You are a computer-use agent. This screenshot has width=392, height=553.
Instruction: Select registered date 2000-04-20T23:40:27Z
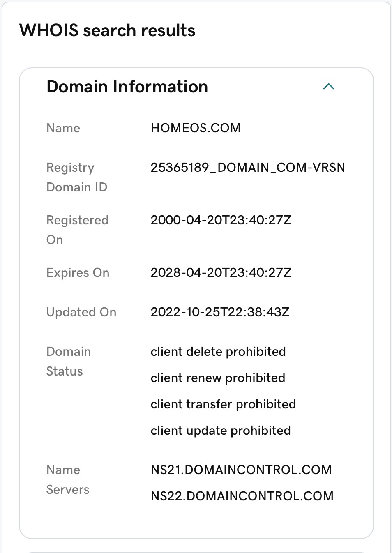tap(221, 220)
